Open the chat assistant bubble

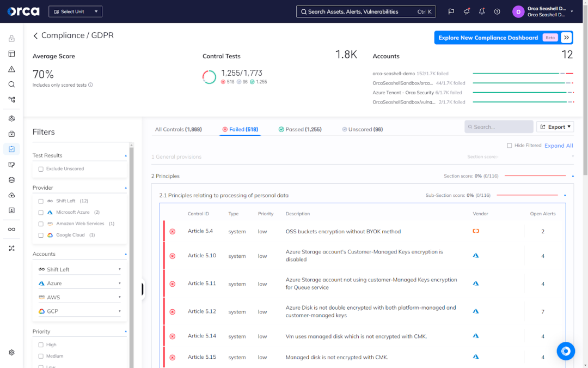pos(566,351)
